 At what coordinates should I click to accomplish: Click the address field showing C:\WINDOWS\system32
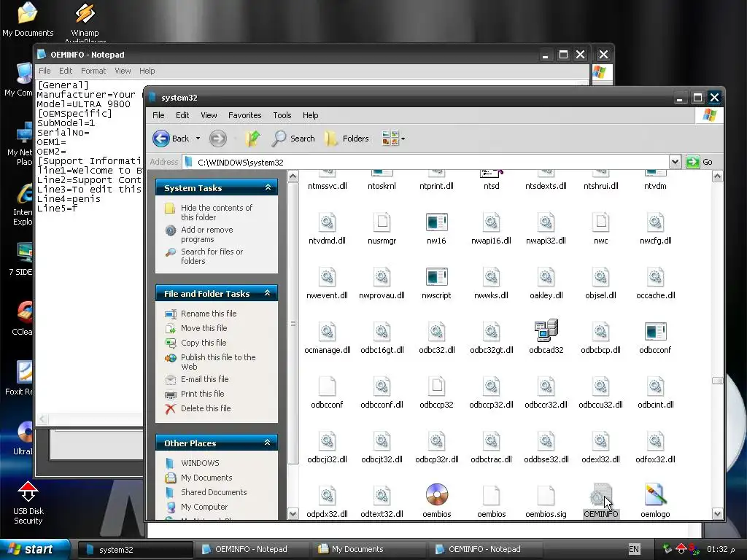pos(426,163)
